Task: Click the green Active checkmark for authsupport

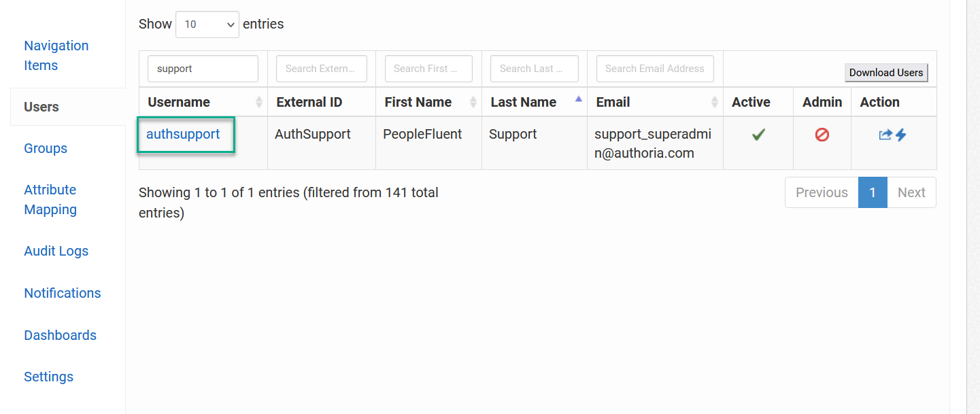Action: pyautogui.click(x=758, y=135)
